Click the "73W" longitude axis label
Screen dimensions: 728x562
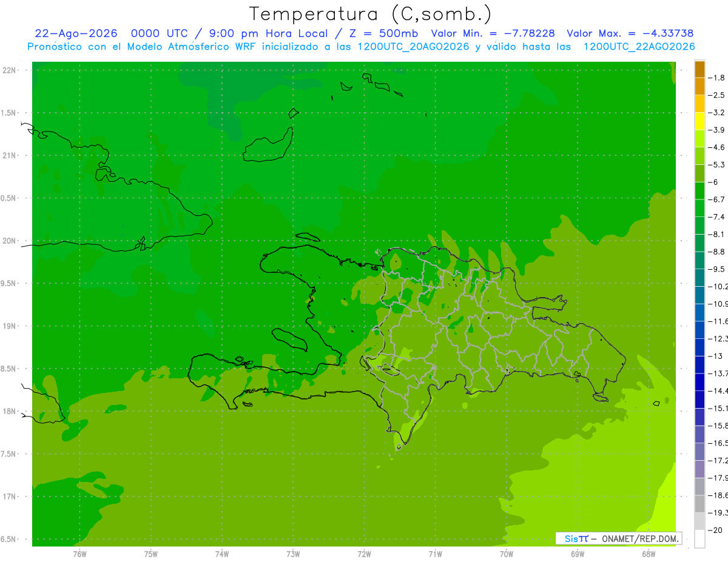293,554
